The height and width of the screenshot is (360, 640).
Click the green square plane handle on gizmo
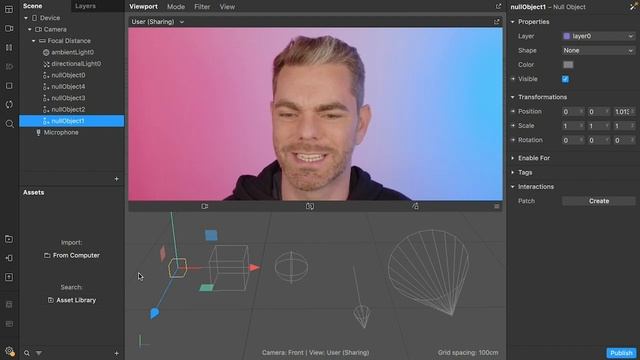[x=207, y=288]
